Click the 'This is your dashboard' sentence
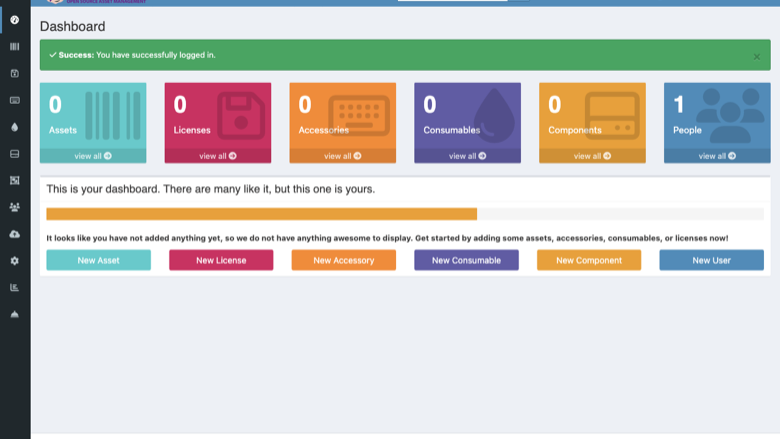This screenshot has height=439, width=780. point(211,189)
